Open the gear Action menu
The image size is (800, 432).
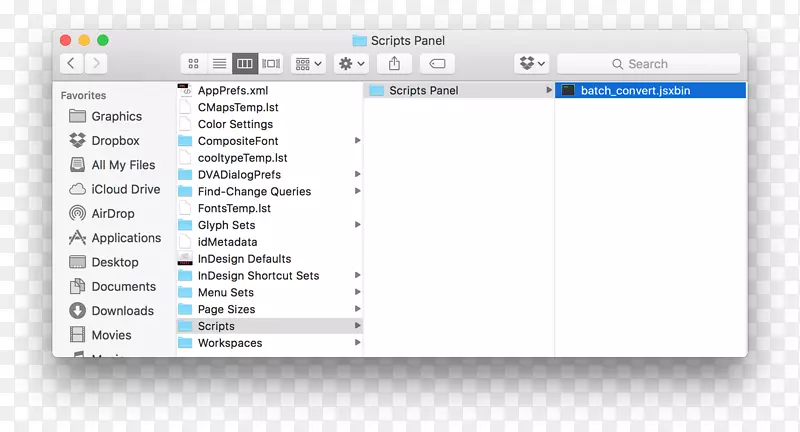(x=352, y=64)
